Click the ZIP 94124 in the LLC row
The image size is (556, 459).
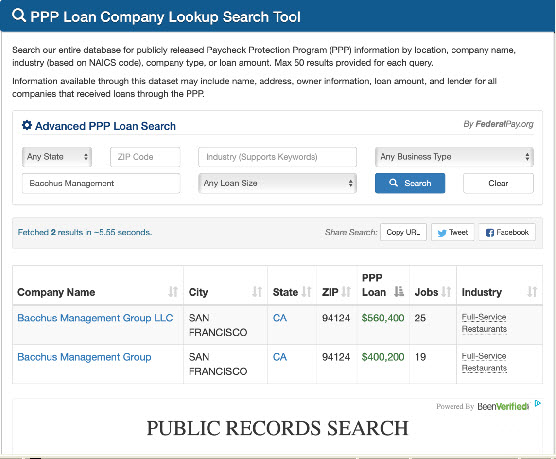(336, 318)
